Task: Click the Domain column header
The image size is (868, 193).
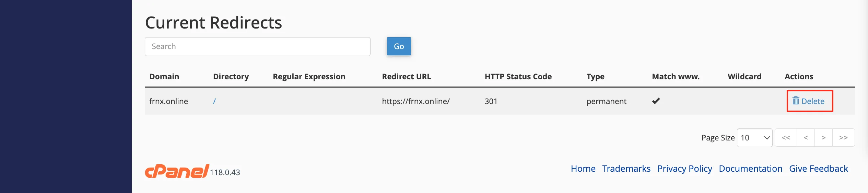Action: (164, 77)
